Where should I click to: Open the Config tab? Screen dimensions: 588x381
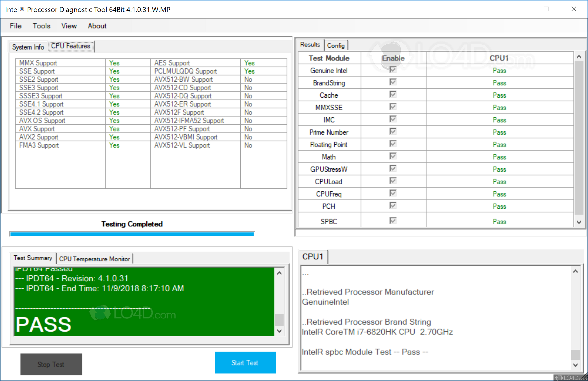pos(336,45)
